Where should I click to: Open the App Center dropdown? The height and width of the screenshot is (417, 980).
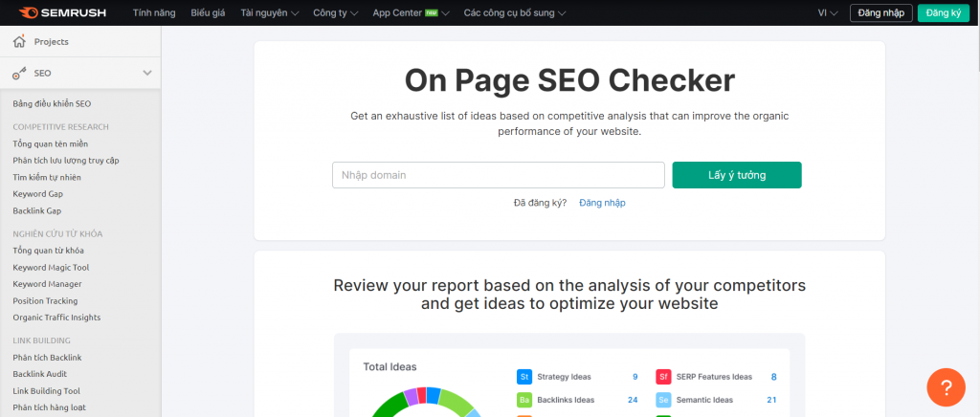pyautogui.click(x=411, y=12)
